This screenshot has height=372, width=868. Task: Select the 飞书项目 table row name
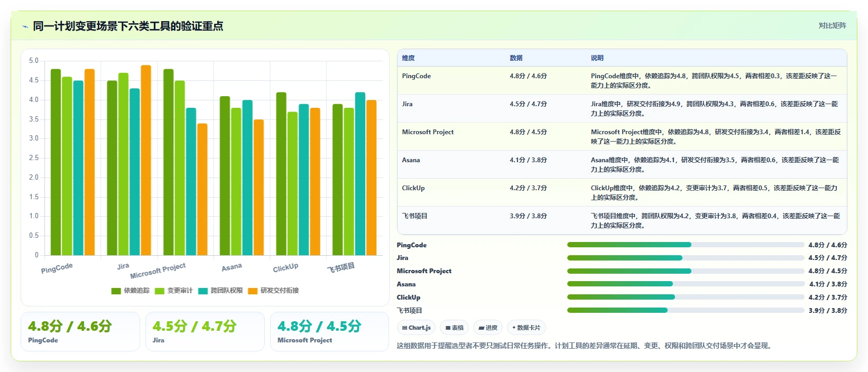coord(414,216)
